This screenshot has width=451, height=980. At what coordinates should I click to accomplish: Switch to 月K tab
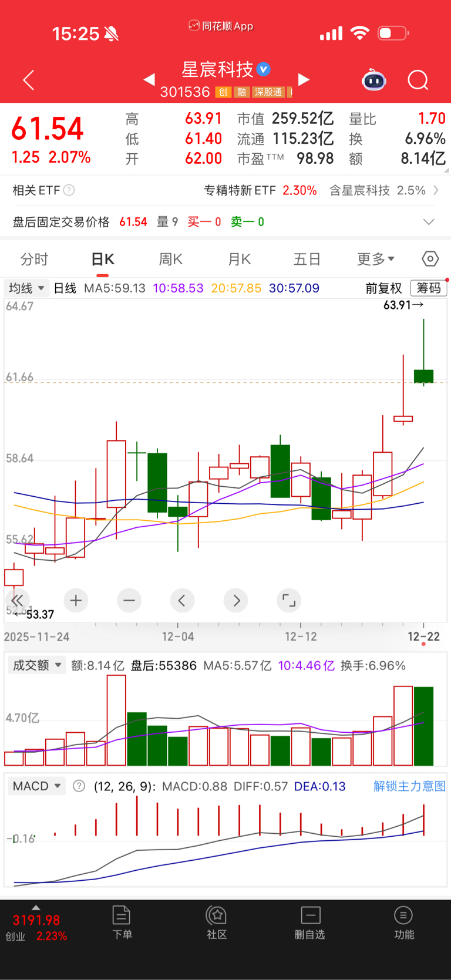(239, 259)
